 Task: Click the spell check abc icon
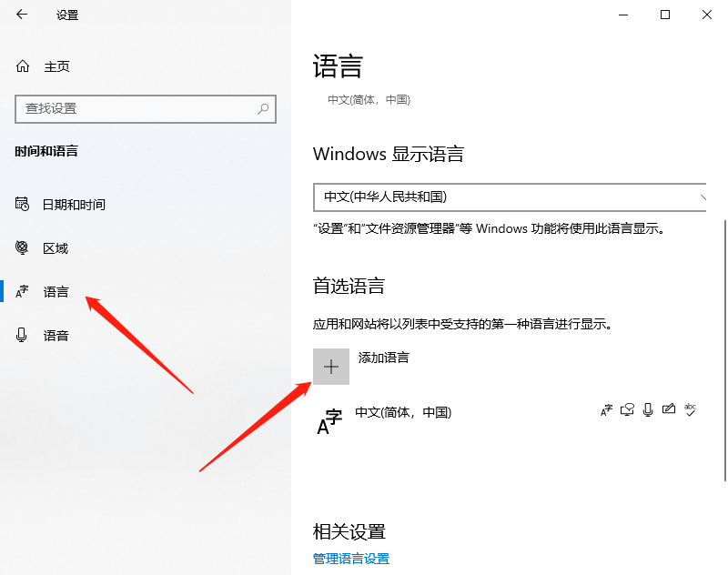[x=690, y=409]
